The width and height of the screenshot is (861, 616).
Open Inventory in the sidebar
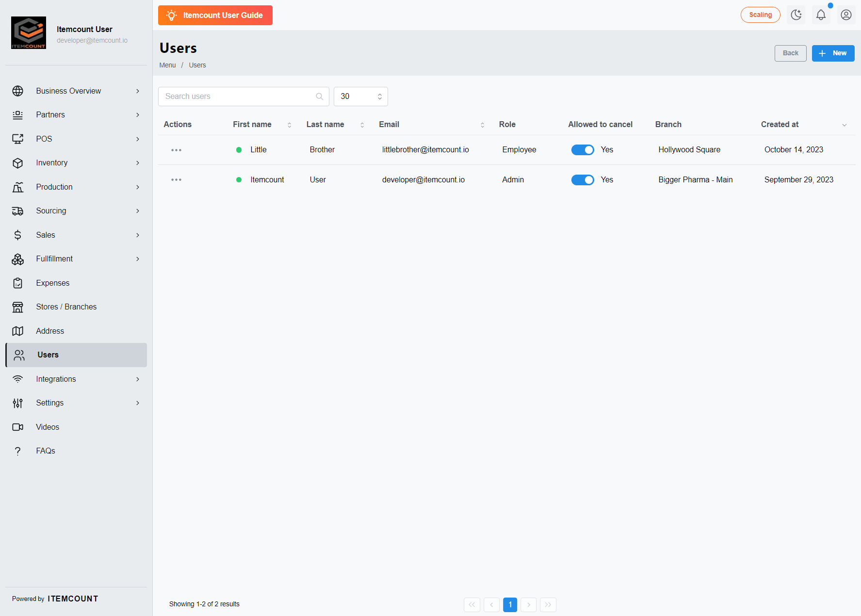(76, 163)
